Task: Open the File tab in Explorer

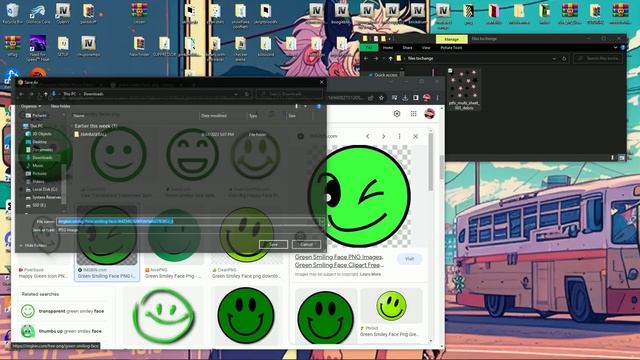Action: click(x=369, y=48)
